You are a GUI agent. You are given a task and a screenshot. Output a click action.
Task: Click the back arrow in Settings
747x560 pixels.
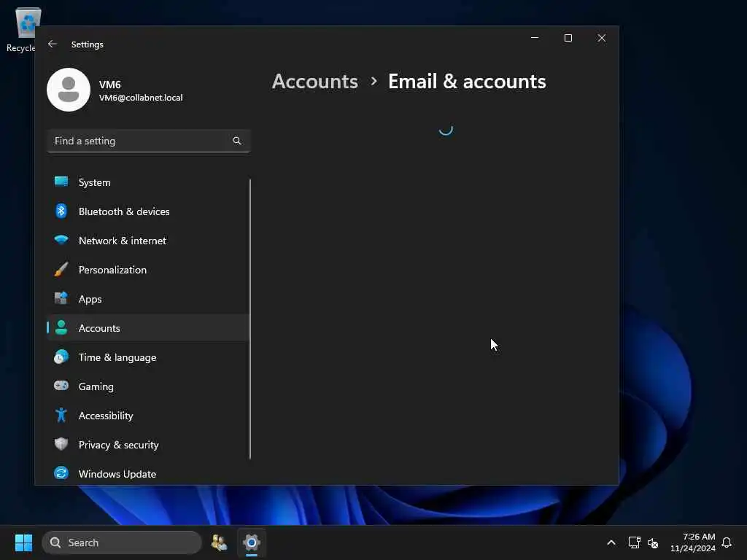tap(53, 44)
